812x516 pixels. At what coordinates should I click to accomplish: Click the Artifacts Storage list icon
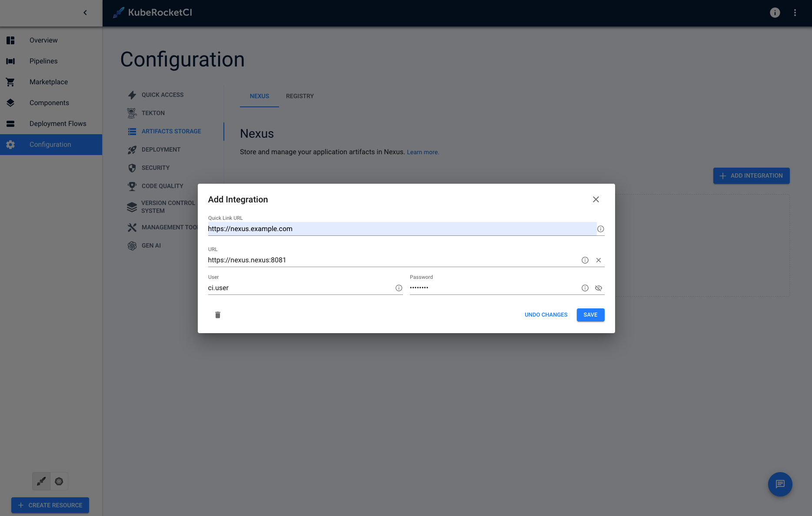pyautogui.click(x=132, y=131)
